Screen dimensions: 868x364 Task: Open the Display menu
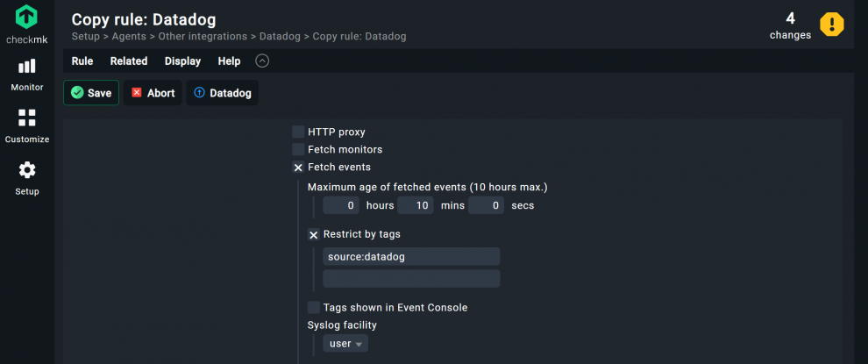pyautogui.click(x=182, y=61)
